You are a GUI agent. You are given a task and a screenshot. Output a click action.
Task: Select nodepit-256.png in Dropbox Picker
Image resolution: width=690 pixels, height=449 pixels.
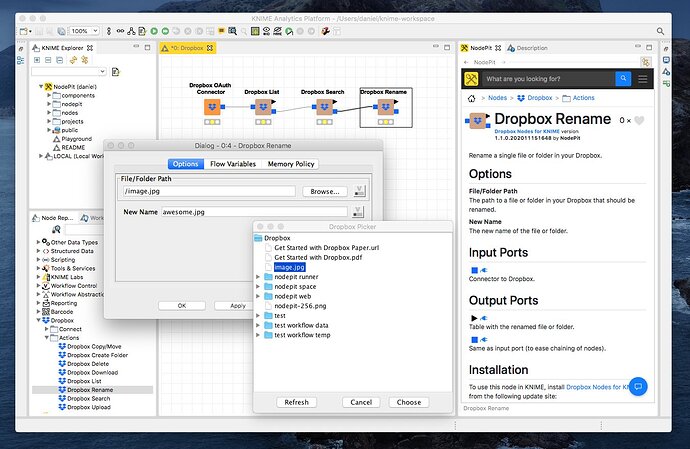tap(300, 306)
